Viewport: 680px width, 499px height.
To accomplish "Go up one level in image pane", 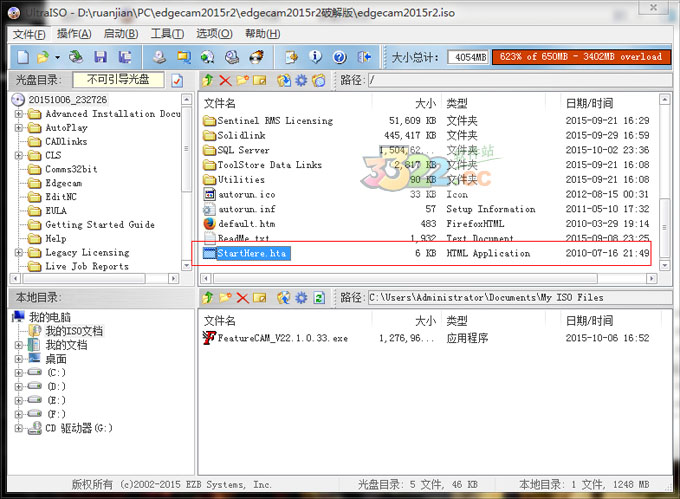I will [208, 80].
